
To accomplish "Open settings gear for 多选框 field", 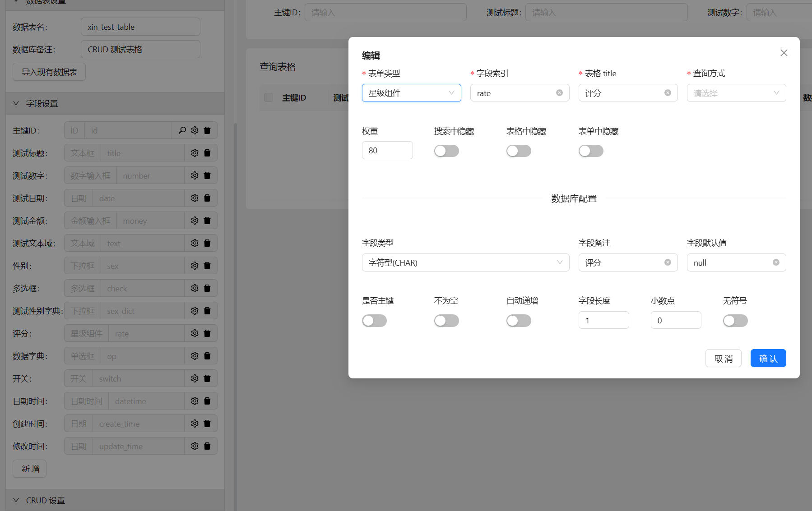I will pos(195,288).
